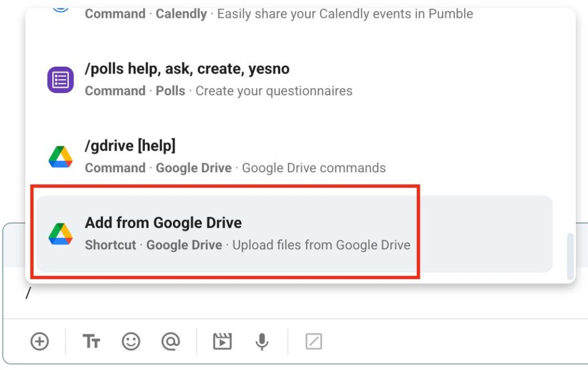Image resolution: width=588 pixels, height=370 pixels.
Task: Open text formatting with the Tt icon
Action: 91,341
